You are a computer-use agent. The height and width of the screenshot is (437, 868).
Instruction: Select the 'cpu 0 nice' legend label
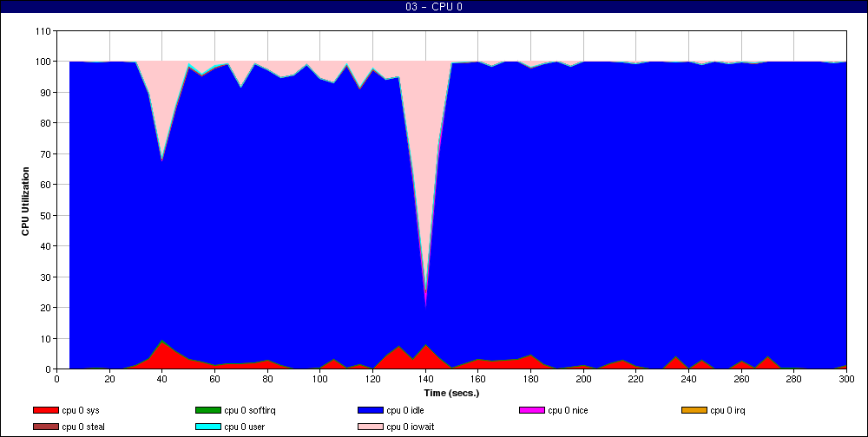(568, 410)
